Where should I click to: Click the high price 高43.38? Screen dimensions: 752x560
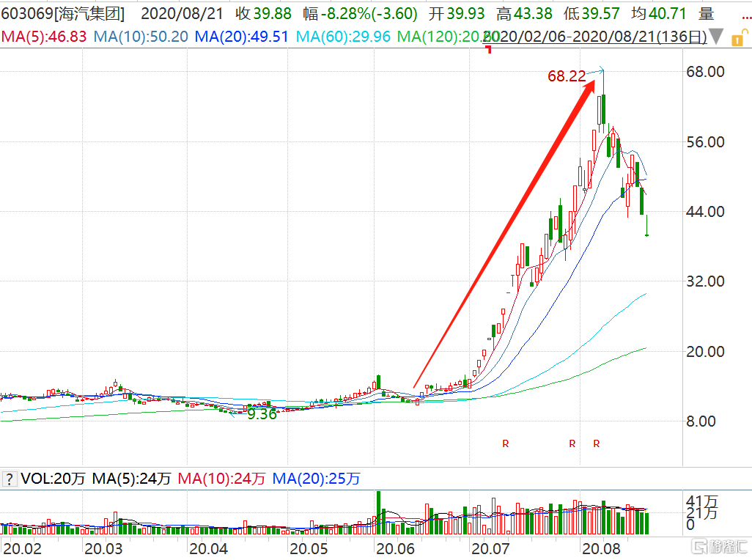(524, 13)
